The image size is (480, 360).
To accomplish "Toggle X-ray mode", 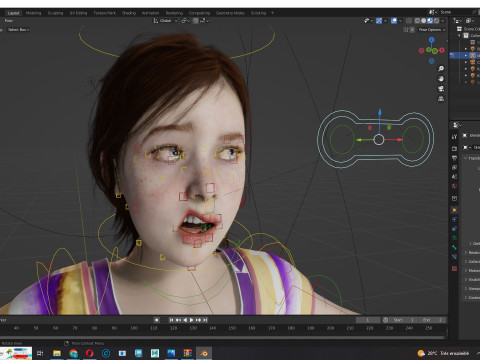I will (x=409, y=21).
